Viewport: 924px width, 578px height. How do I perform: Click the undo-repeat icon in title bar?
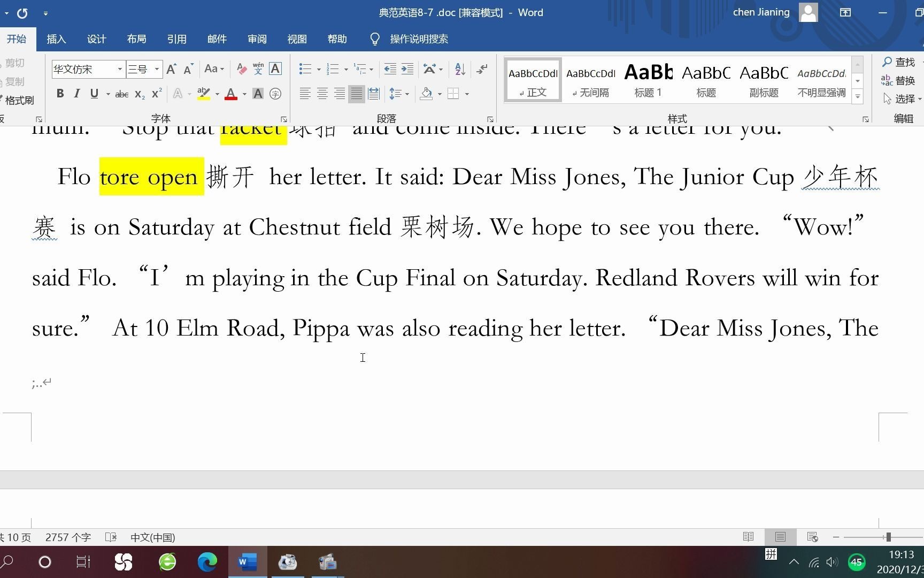coord(22,13)
